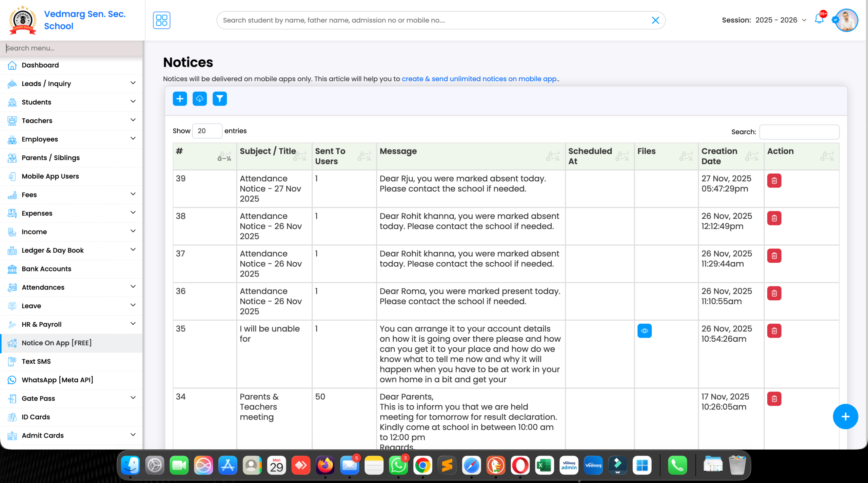Export notices with the upload icon
868x483 pixels.
(200, 99)
